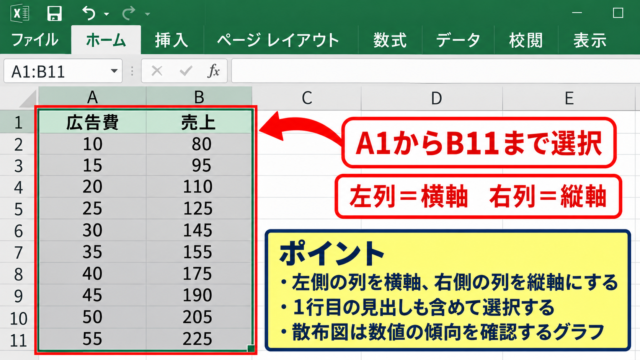Select column C header
The height and width of the screenshot is (360, 640).
click(307, 98)
